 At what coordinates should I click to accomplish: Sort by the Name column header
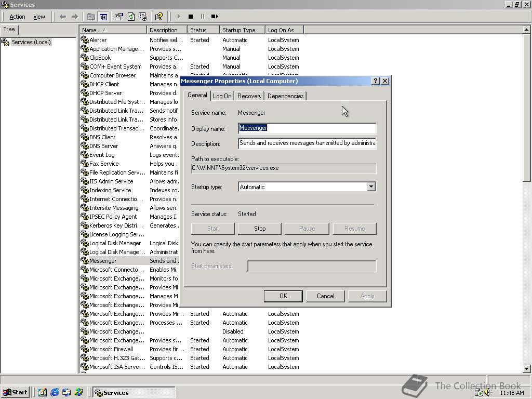(113, 30)
